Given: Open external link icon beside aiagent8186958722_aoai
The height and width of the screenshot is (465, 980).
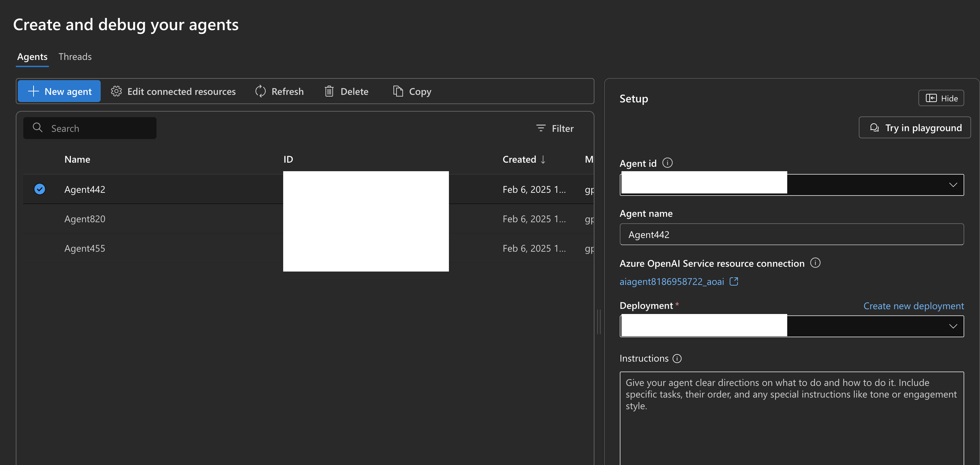Looking at the screenshot, I should pos(734,281).
